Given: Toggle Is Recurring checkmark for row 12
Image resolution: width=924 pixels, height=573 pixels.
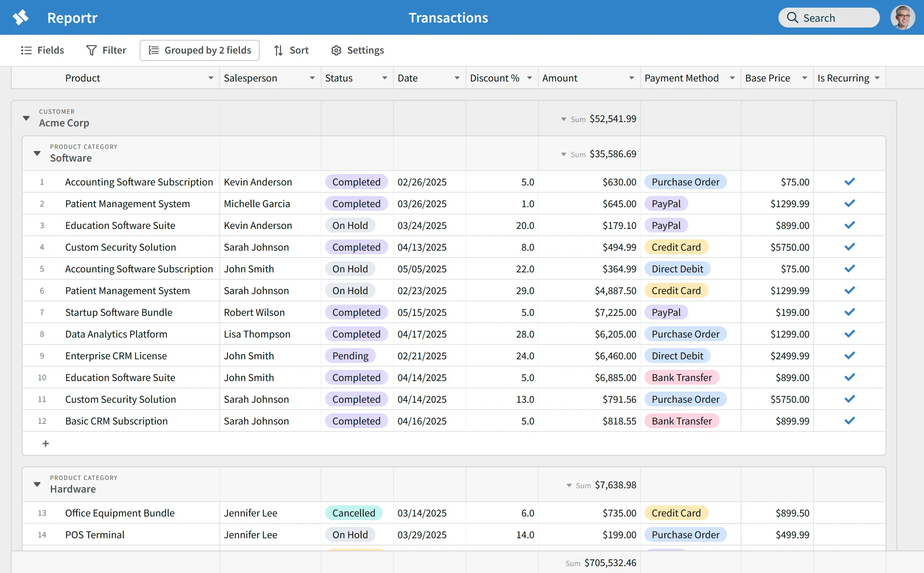Looking at the screenshot, I should [x=849, y=421].
